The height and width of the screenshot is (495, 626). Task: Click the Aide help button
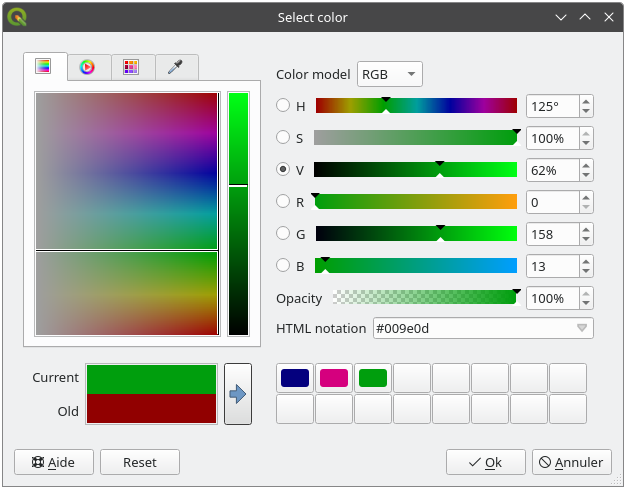coord(54,462)
